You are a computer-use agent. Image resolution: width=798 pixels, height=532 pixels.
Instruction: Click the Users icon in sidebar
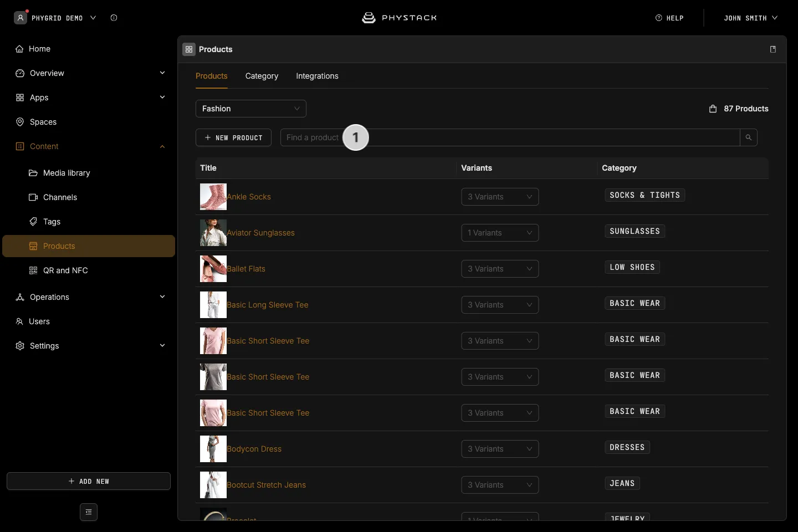coord(20,321)
